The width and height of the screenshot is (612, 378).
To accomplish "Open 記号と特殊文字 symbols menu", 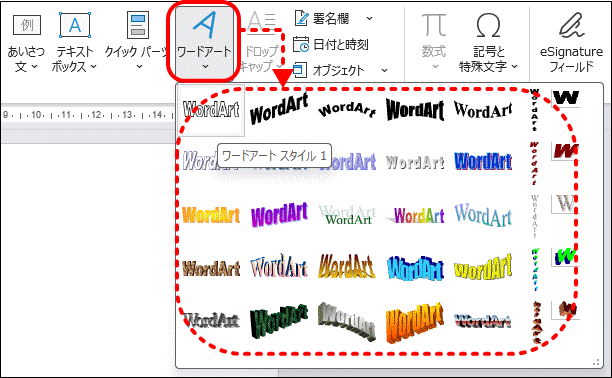I will pyautogui.click(x=488, y=42).
